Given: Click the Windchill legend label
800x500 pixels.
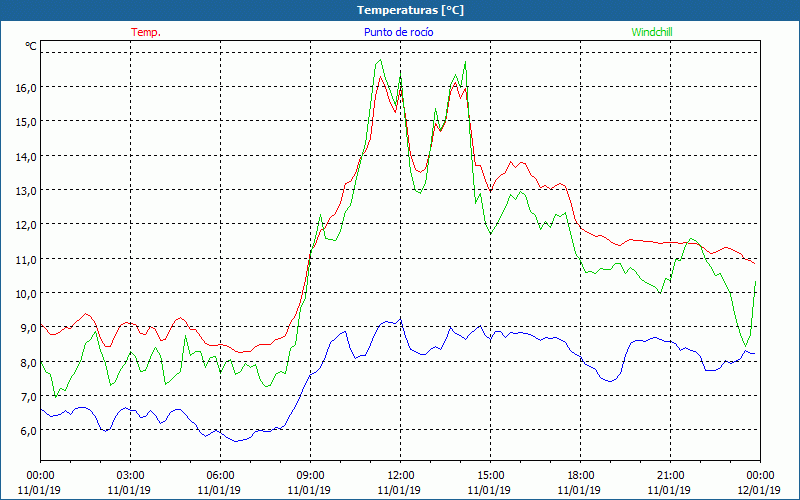Looking at the screenshot, I should [652, 32].
